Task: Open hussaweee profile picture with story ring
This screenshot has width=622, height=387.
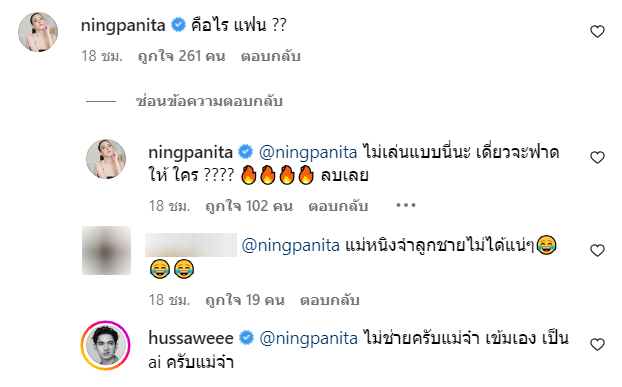Action: [106, 345]
